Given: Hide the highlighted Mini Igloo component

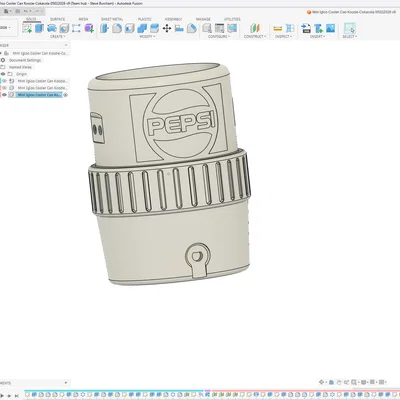Looking at the screenshot, I should tap(4, 95).
